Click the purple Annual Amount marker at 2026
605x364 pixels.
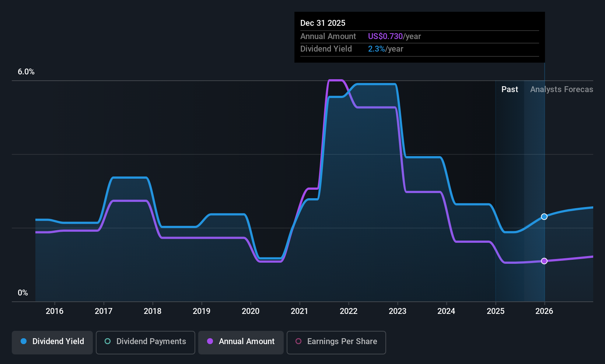[544, 261]
